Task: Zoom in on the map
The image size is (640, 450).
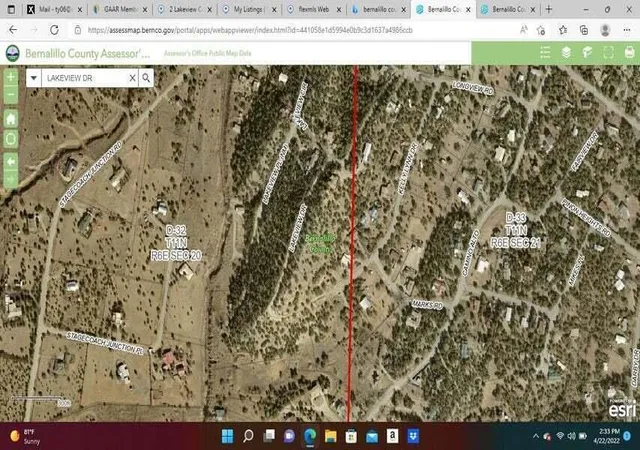Action: (11, 77)
